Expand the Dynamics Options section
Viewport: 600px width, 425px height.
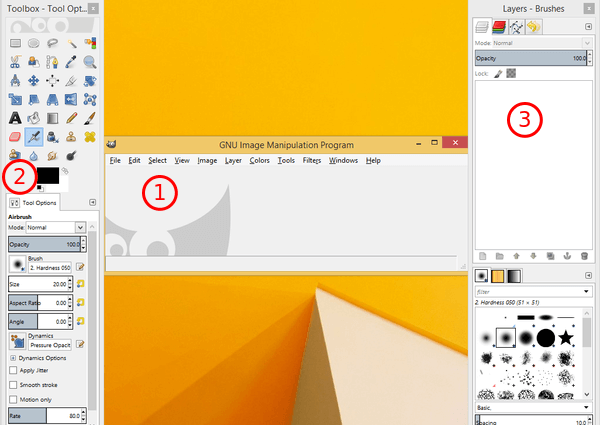[x=13, y=358]
